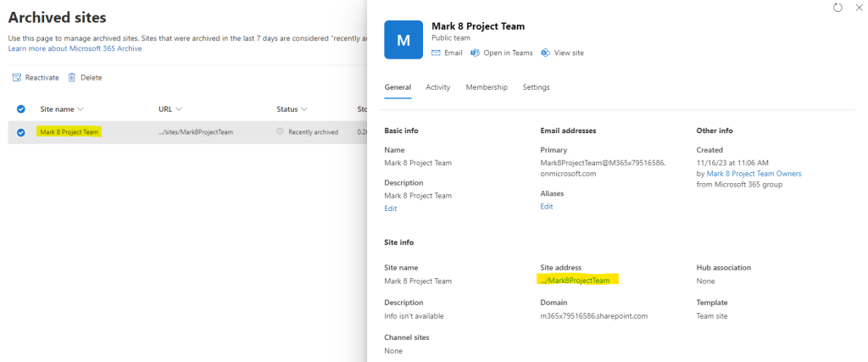
Task: Click the Open in Teams link text
Action: pyautogui.click(x=509, y=53)
